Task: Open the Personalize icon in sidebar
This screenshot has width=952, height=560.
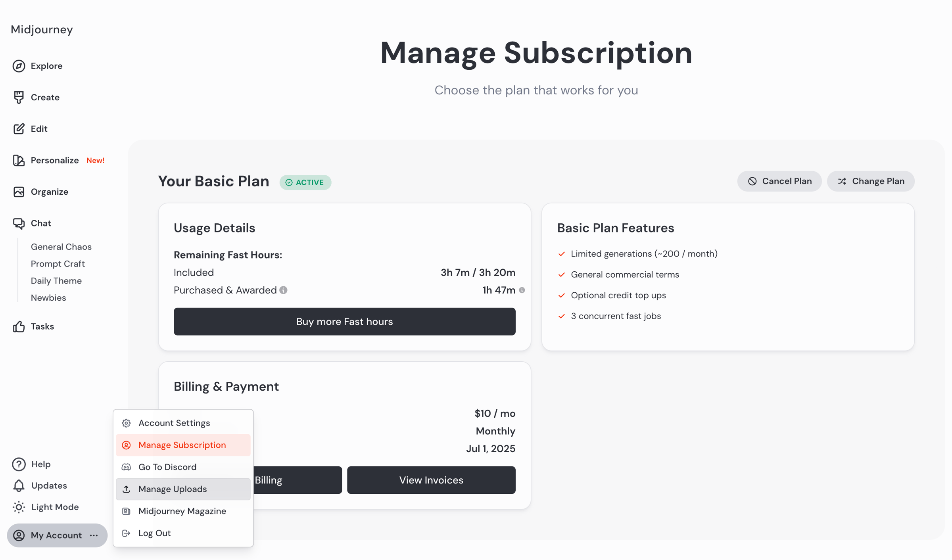Action: 19,160
